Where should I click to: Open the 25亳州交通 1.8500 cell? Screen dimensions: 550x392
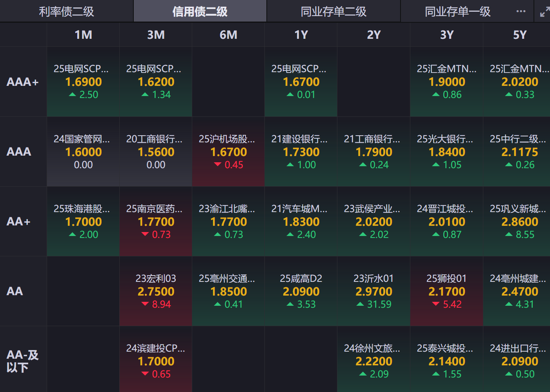click(228, 291)
